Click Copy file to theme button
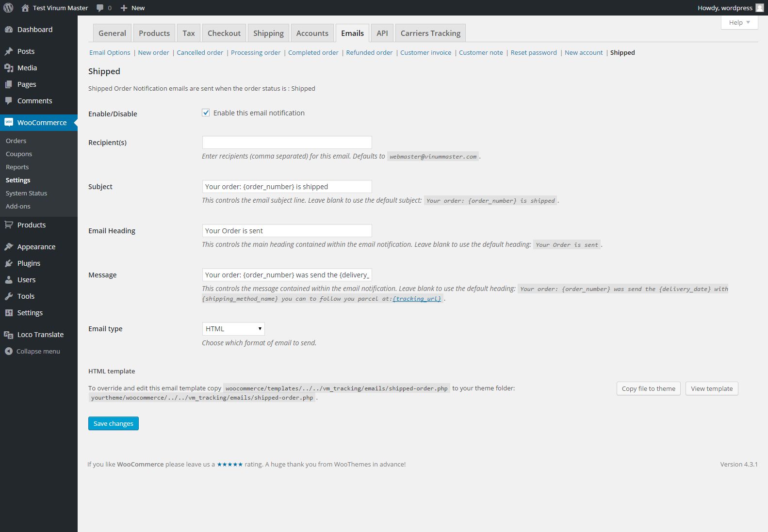 point(649,388)
